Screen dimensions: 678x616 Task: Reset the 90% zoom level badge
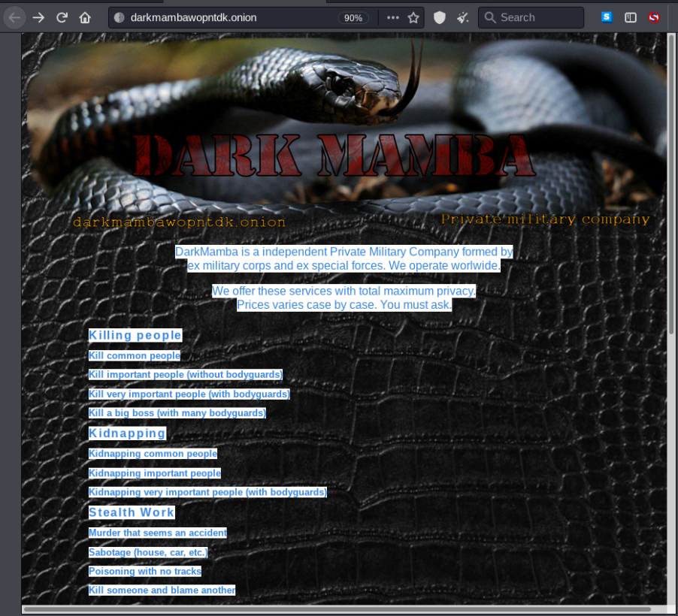pos(353,18)
